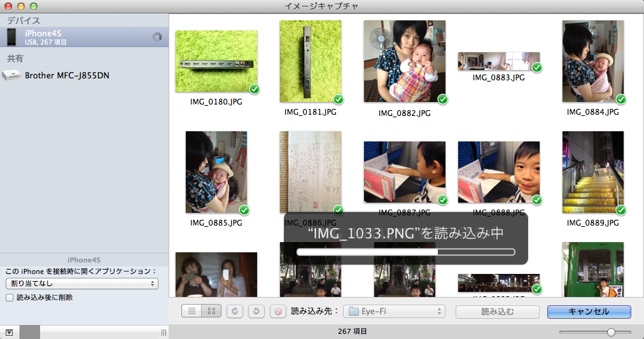Select the IMG_0886.JPG handwritten note thumbnail

pos(311,172)
